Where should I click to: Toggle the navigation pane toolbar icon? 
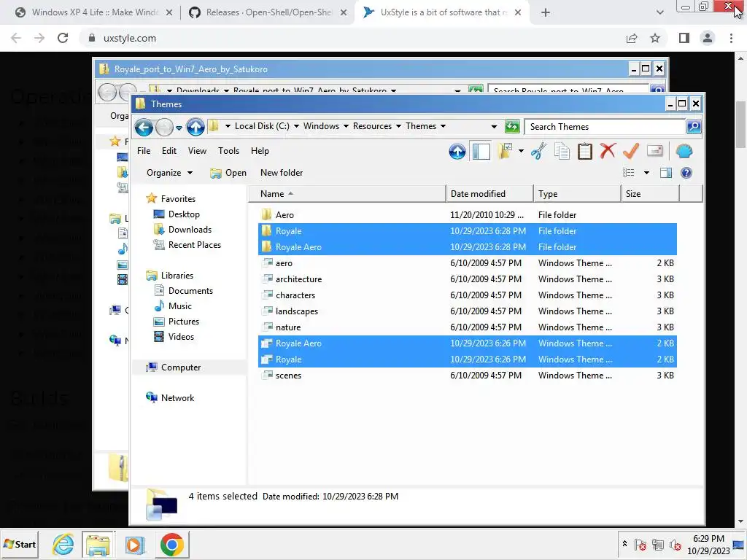coord(481,152)
